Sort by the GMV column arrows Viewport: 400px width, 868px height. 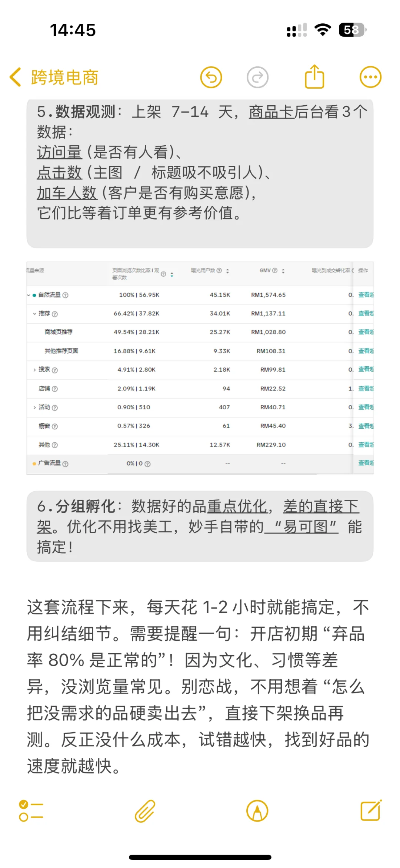pos(283,271)
